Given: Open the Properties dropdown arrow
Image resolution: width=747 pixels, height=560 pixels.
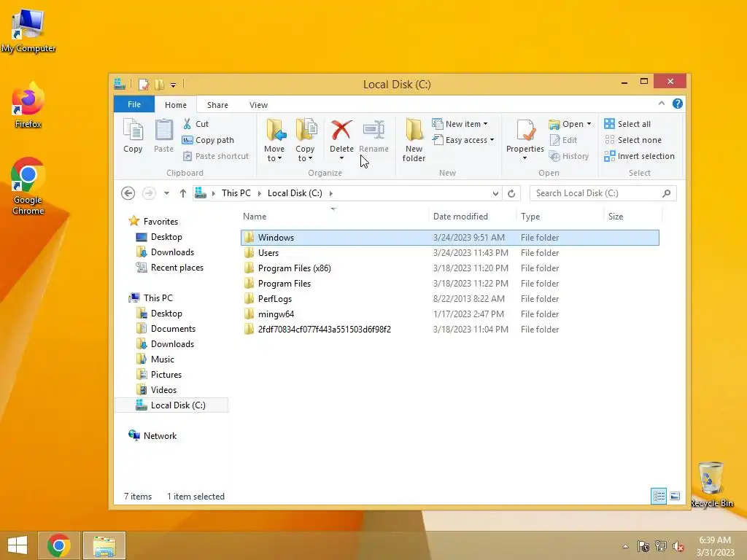Looking at the screenshot, I should point(525,158).
